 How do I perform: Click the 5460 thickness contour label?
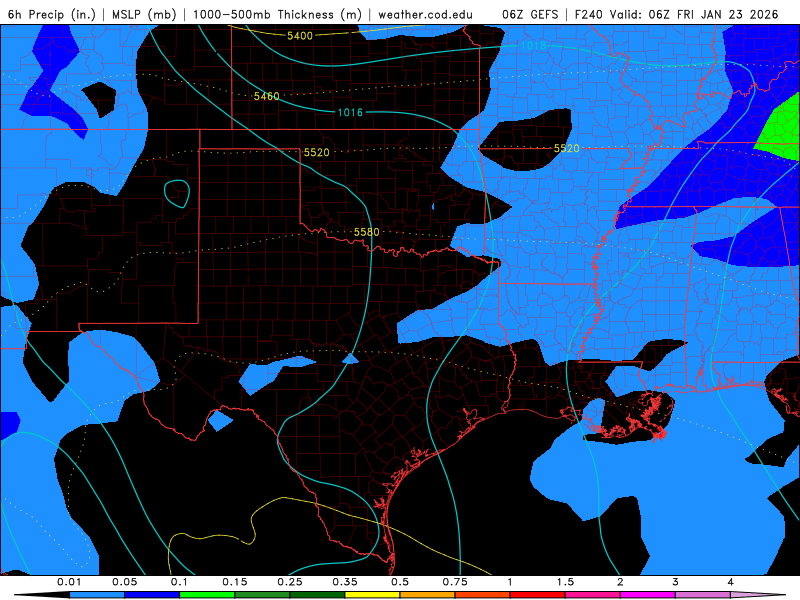point(266,96)
